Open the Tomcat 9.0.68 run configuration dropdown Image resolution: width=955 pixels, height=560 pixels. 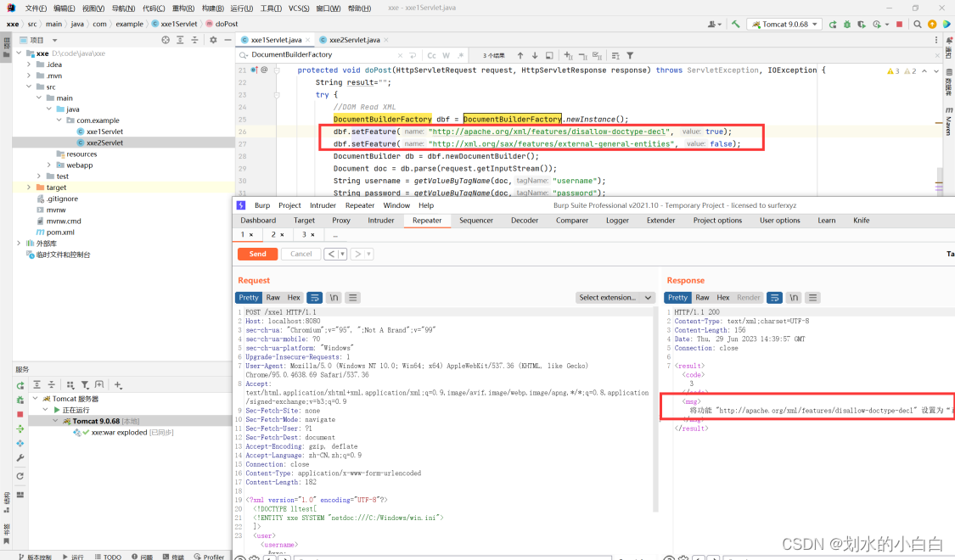click(x=784, y=25)
